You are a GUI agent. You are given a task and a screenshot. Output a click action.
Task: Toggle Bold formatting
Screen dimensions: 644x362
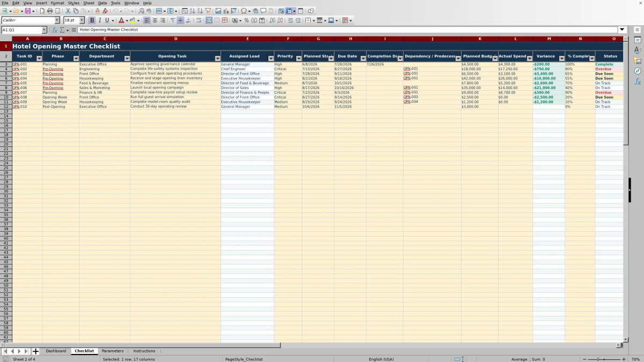pyautogui.click(x=92, y=20)
